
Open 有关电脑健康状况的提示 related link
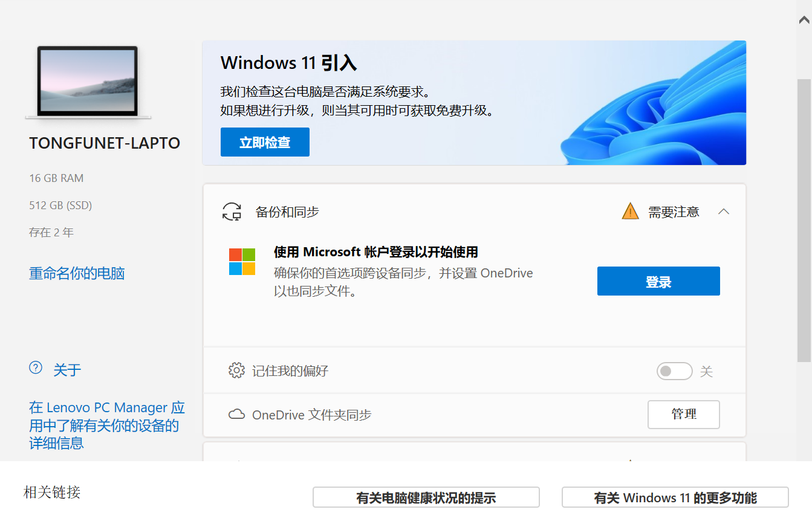426,497
